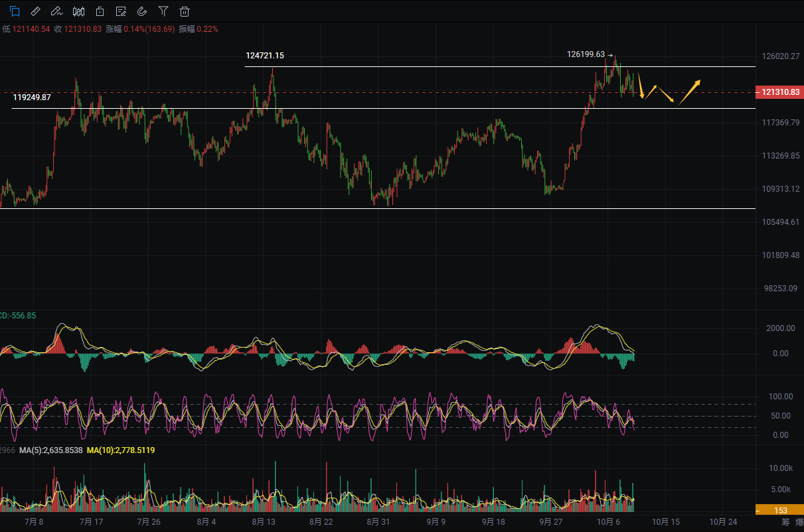Click the 126199.63 high price marker
804x532 pixels.
coord(586,54)
